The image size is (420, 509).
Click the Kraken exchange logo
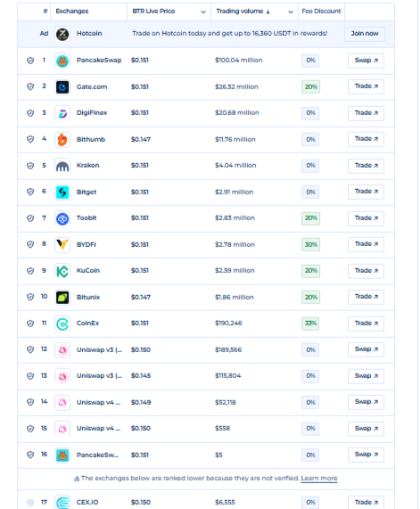pos(62,166)
